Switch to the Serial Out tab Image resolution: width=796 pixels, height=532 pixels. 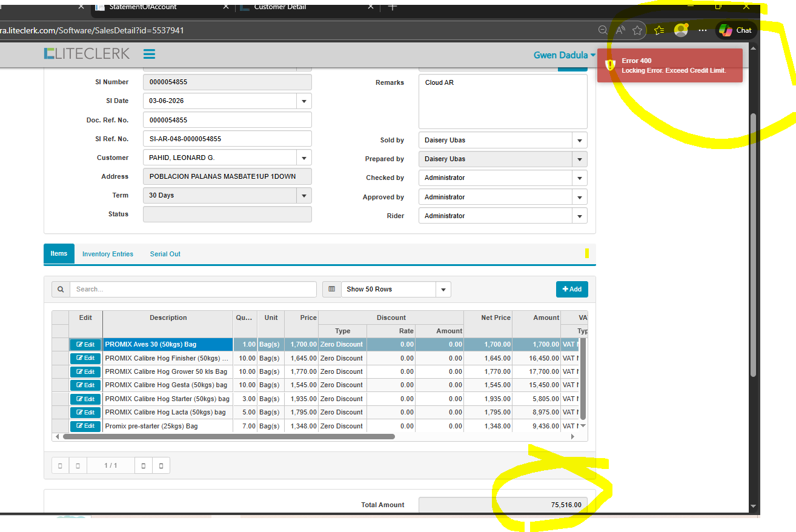coord(165,254)
